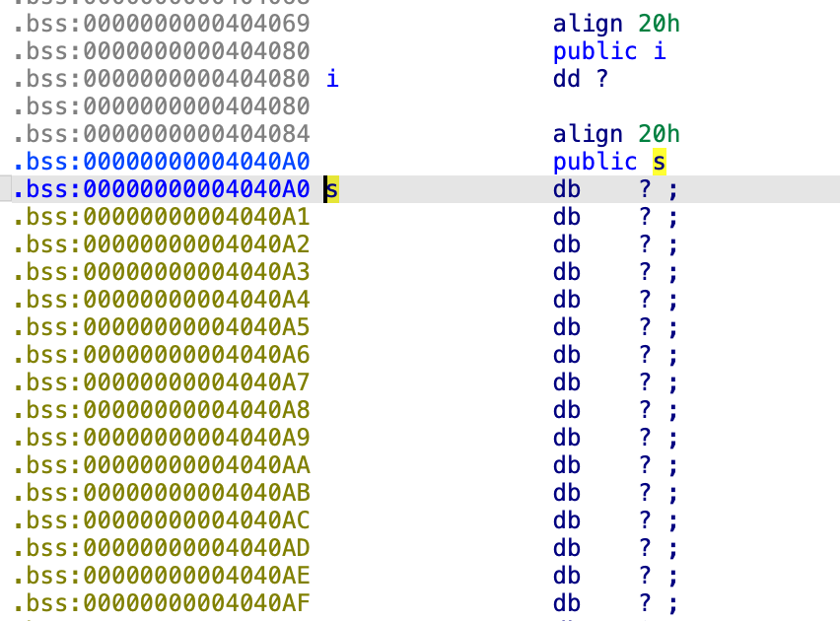
Task: Select the i name in 'public i'
Action: pyautogui.click(x=659, y=51)
